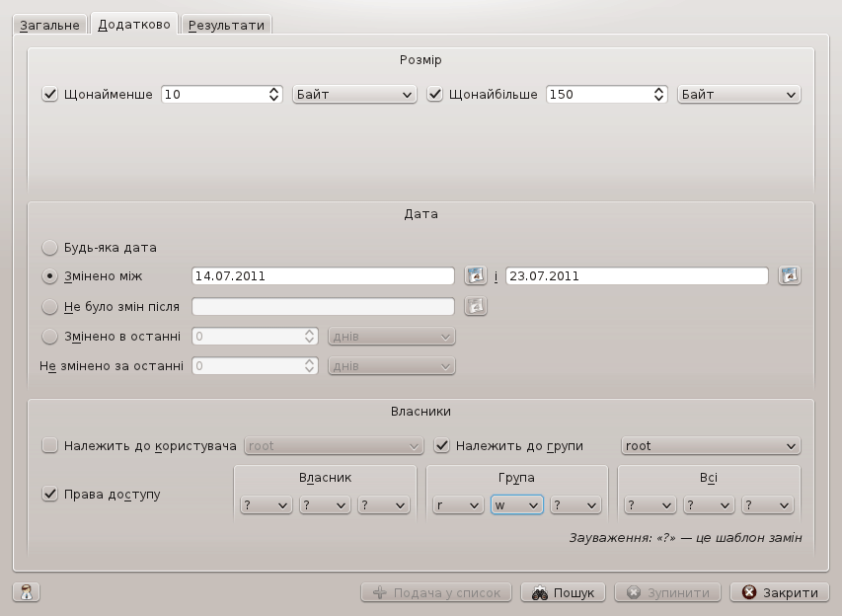
Task: Open calendar picker for start date 14.07.2011
Action: [477, 276]
